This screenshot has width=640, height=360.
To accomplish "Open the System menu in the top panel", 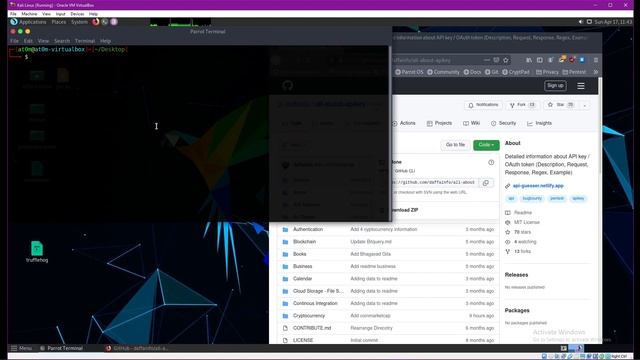I will [79, 22].
